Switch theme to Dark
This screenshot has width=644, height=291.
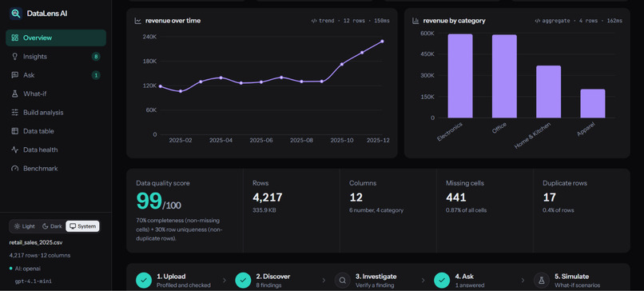[x=52, y=226]
